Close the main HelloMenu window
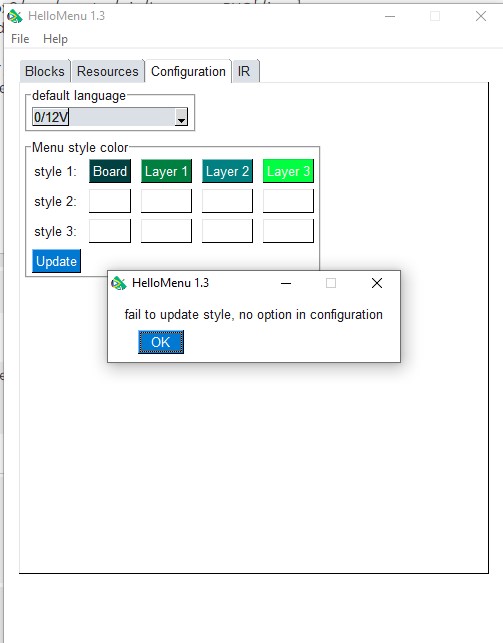The height and width of the screenshot is (643, 503). pos(480,16)
